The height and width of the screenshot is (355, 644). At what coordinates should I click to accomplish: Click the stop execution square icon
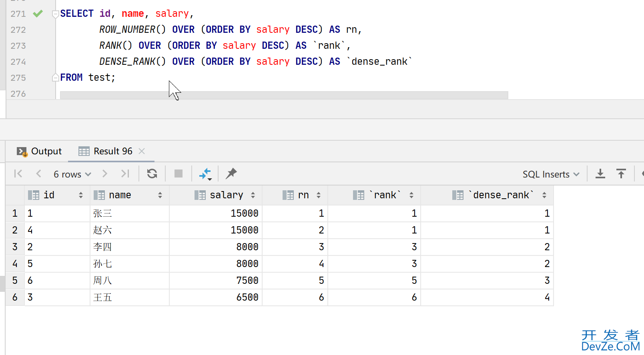tap(179, 174)
